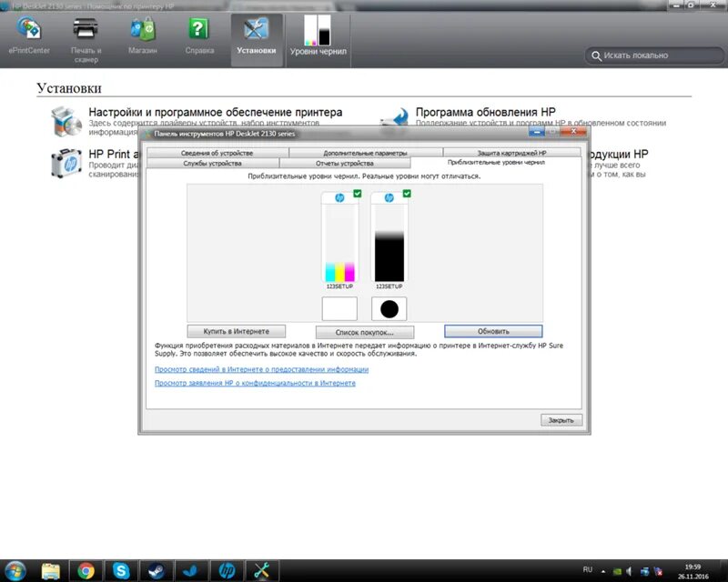This screenshot has width=728, height=582.
Task: Select the Установки toolbar icon
Action: pyautogui.click(x=257, y=39)
